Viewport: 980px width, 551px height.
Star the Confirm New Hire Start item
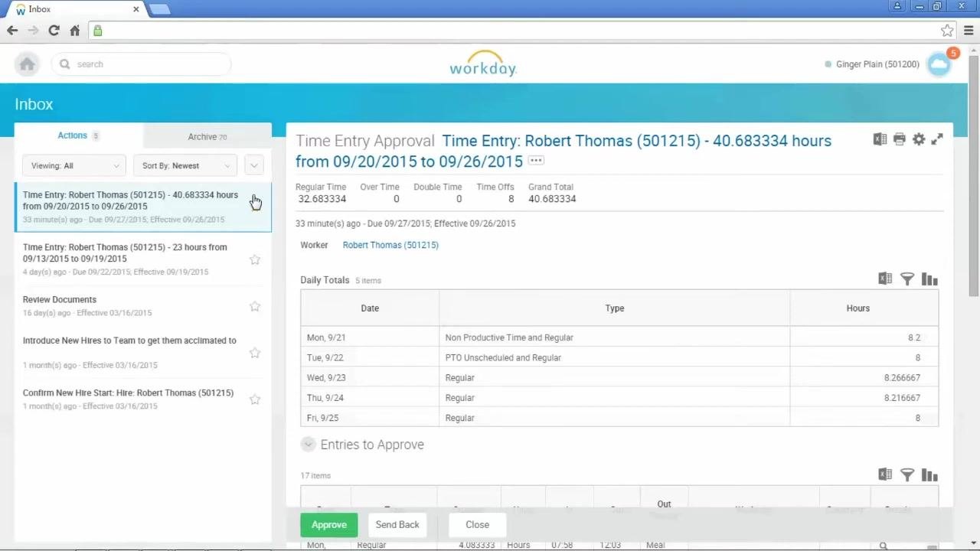[255, 399]
